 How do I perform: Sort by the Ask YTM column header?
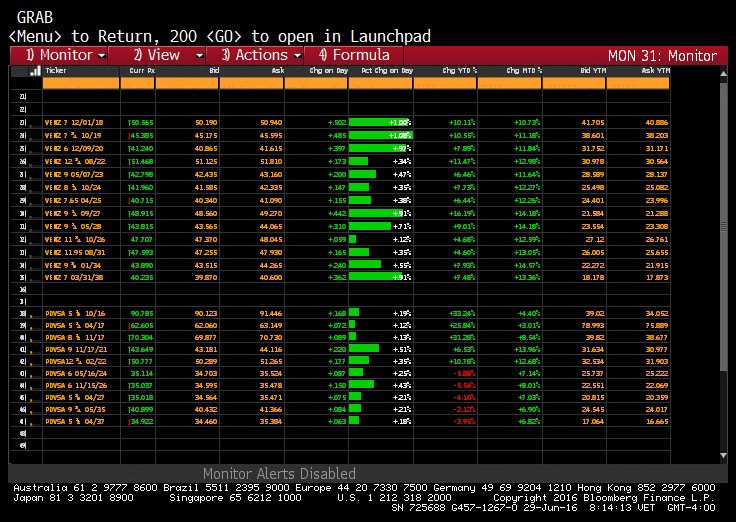pyautogui.click(x=655, y=71)
